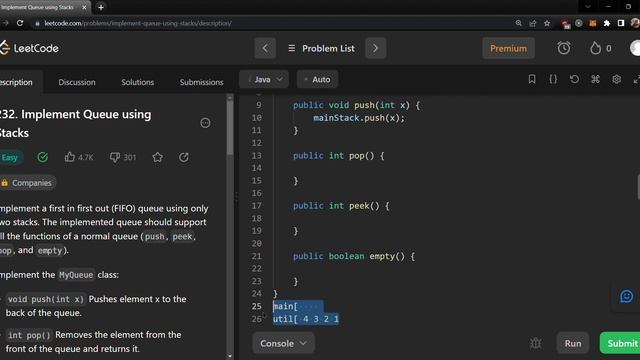The image size is (640, 360).
Task: Click the share problem icon
Action: 184,157
